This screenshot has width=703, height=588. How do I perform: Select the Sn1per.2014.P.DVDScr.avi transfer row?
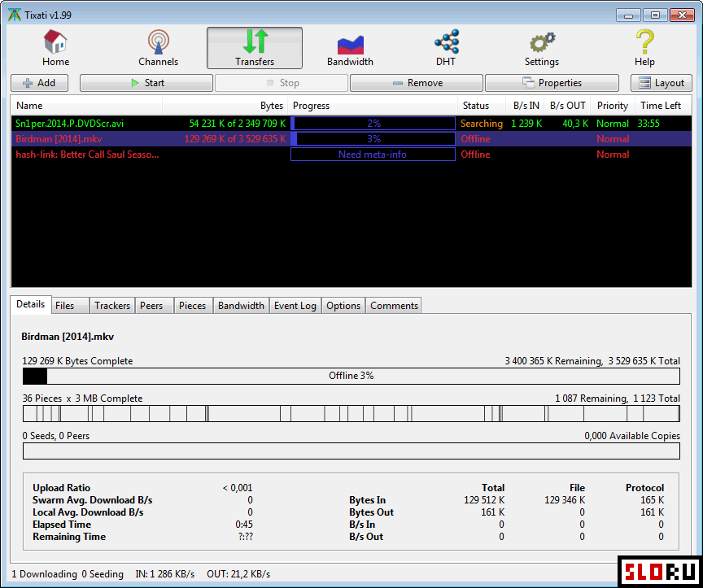tap(70, 124)
